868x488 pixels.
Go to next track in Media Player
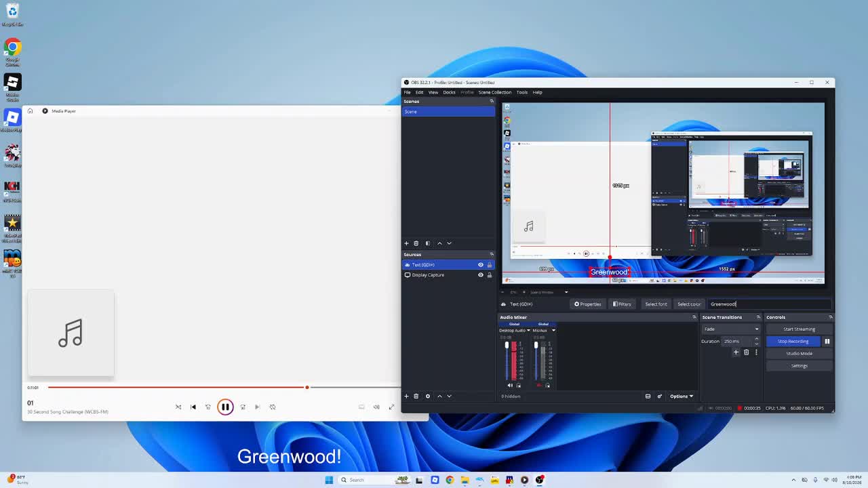coord(257,407)
